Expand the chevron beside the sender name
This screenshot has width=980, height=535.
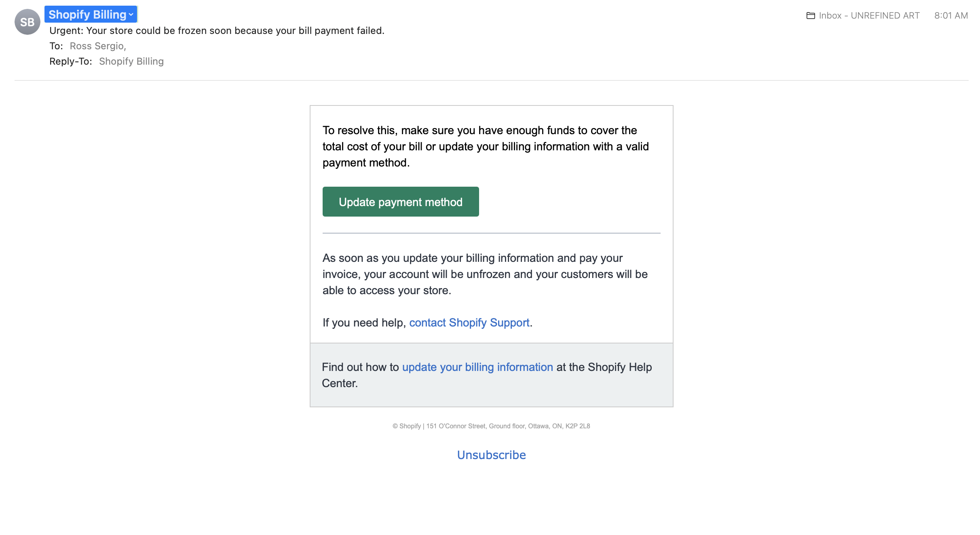(131, 15)
